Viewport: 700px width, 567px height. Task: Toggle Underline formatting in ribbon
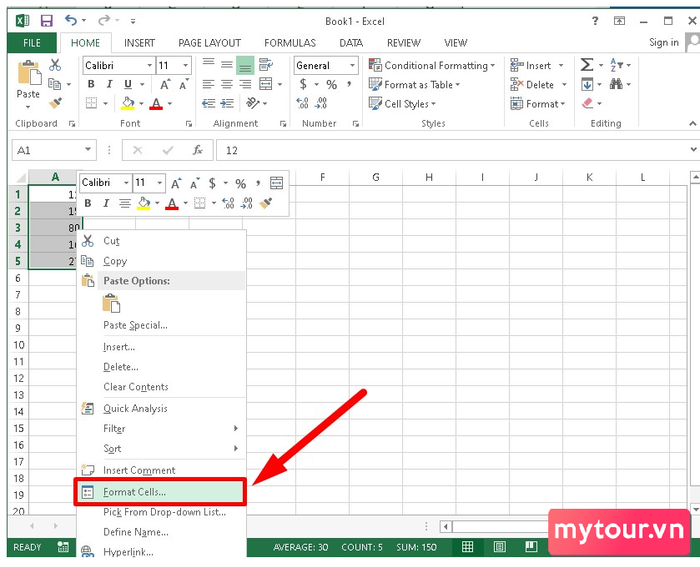(x=128, y=84)
